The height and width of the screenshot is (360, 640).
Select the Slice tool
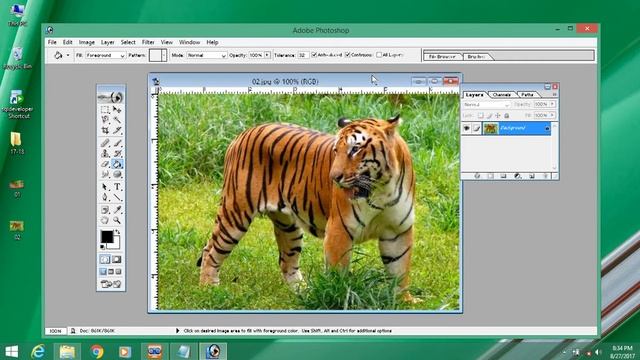(x=117, y=130)
